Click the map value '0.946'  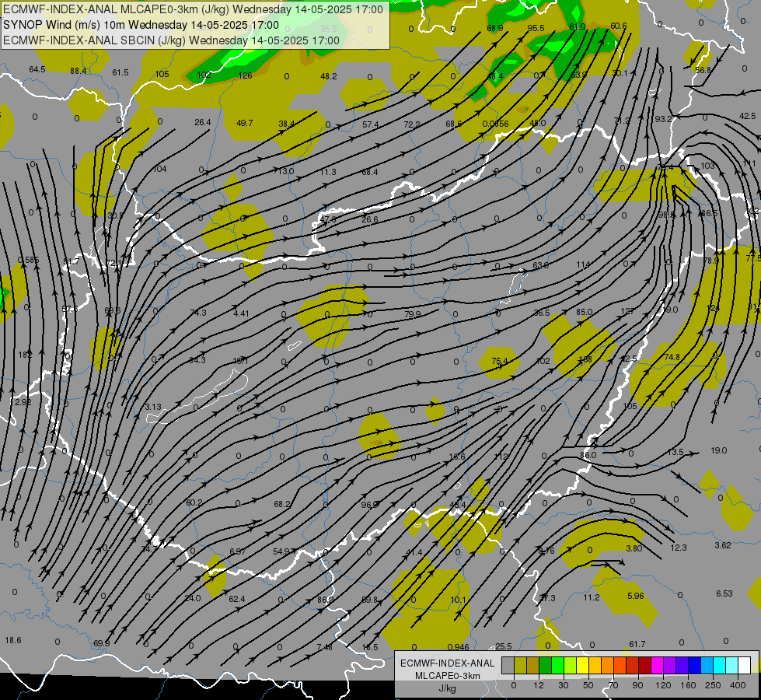pyautogui.click(x=458, y=646)
